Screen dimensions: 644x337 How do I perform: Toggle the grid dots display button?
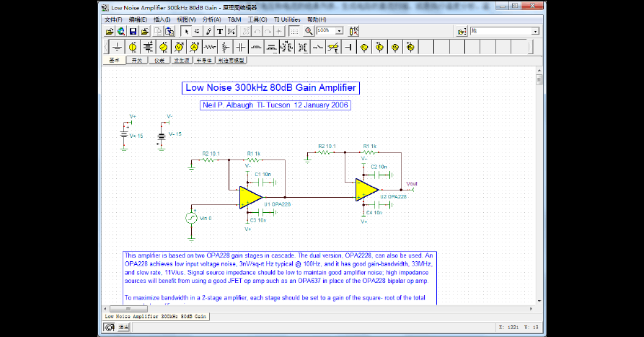(294, 31)
